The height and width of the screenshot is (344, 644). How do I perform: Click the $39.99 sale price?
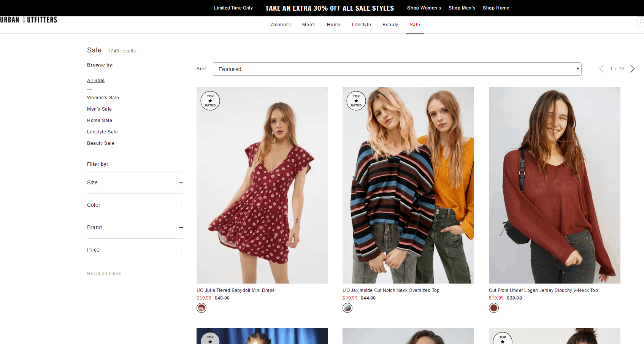(x=204, y=298)
